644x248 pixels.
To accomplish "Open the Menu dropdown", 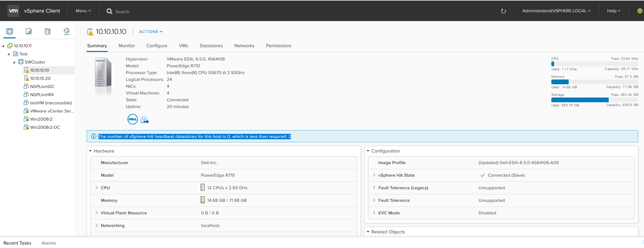I will (84, 11).
